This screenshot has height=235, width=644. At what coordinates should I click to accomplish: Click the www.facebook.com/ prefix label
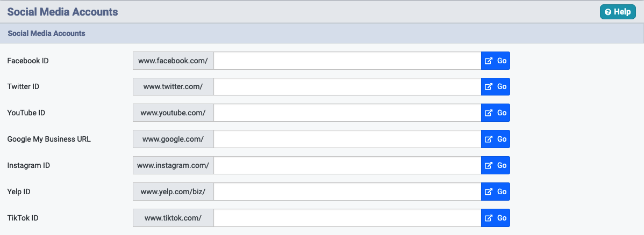[173, 61]
